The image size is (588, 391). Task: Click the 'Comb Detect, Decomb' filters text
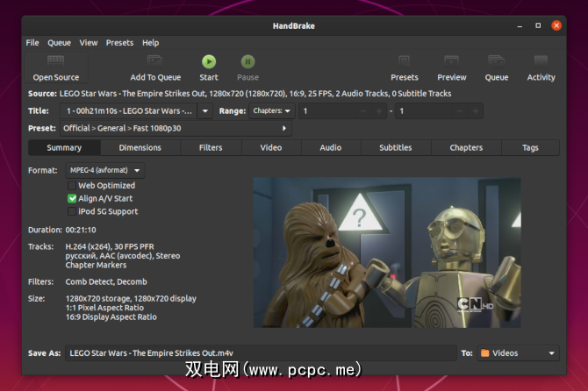click(106, 281)
